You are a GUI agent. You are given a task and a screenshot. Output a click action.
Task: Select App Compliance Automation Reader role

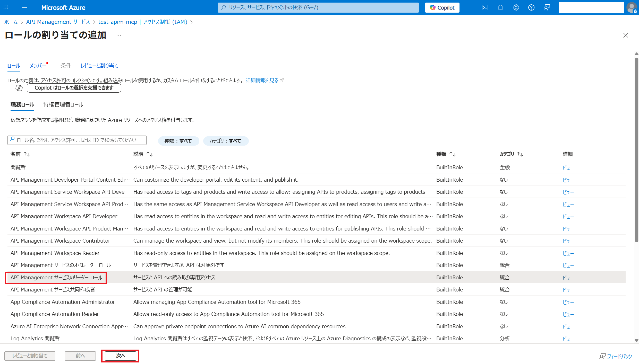[x=316, y=314]
